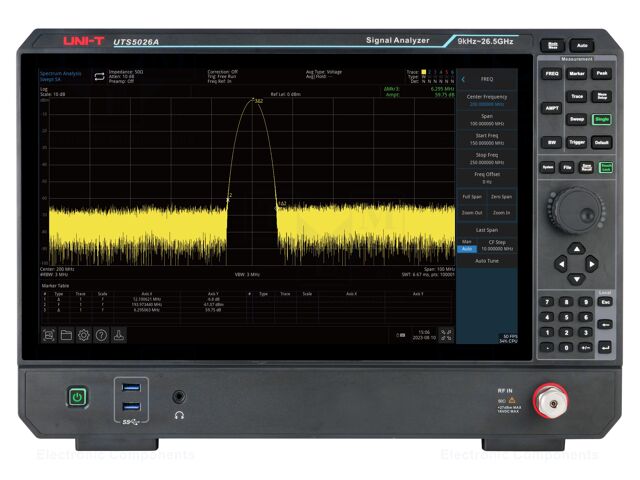Toggle the green Touch Lock button

[606, 167]
